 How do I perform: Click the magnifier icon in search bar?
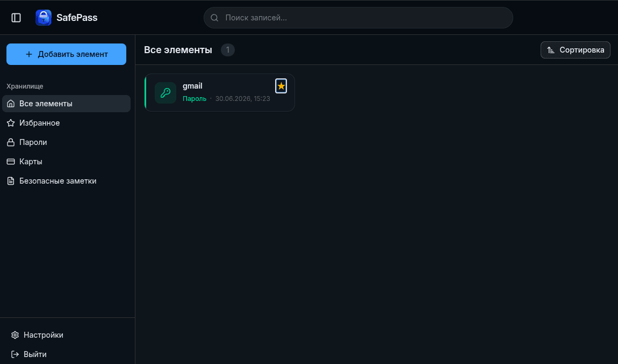[x=214, y=18]
